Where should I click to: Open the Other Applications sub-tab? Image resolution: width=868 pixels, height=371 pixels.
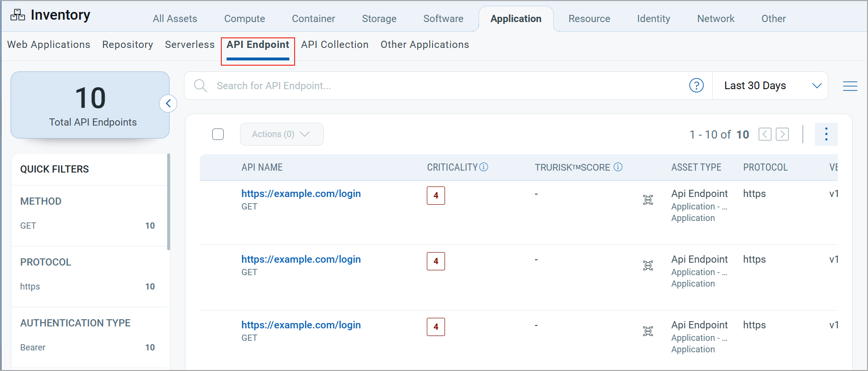pyautogui.click(x=425, y=45)
